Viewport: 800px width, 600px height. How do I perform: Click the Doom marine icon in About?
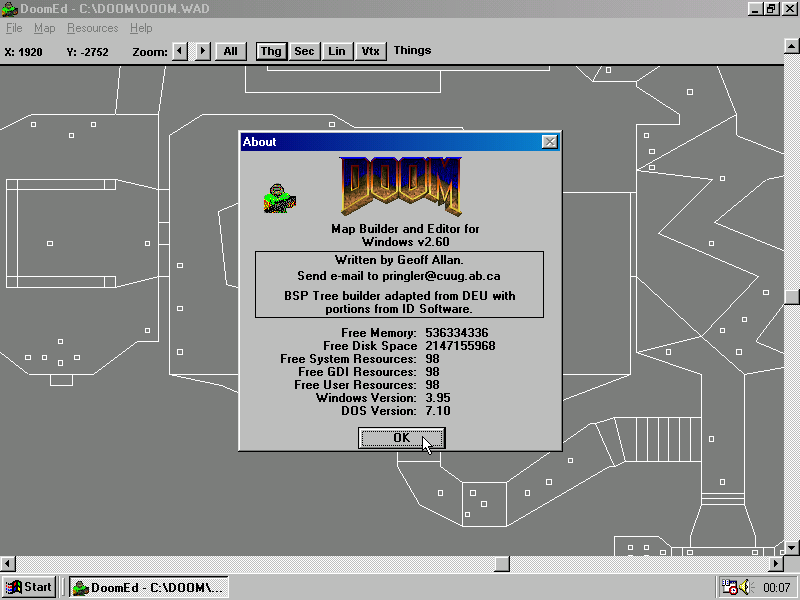(x=280, y=198)
